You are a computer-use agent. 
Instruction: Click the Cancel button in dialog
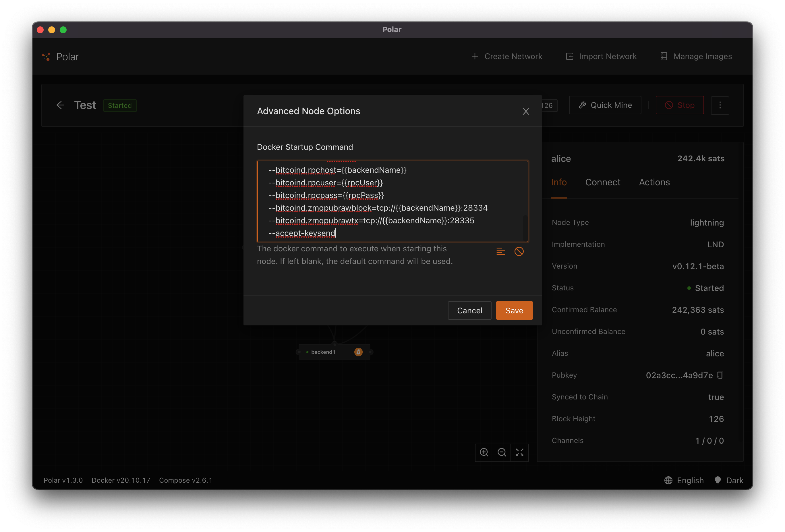[x=470, y=310]
